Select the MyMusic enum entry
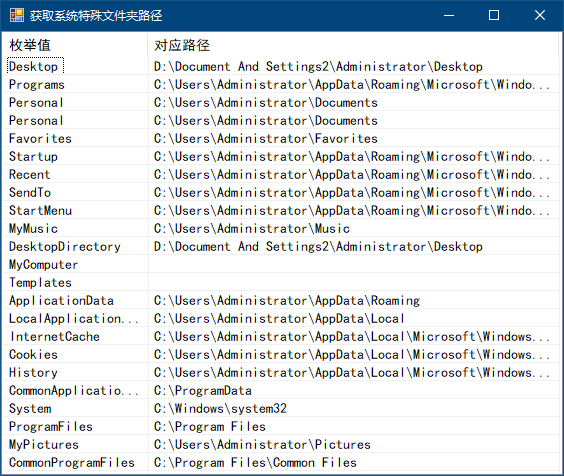 (x=33, y=228)
